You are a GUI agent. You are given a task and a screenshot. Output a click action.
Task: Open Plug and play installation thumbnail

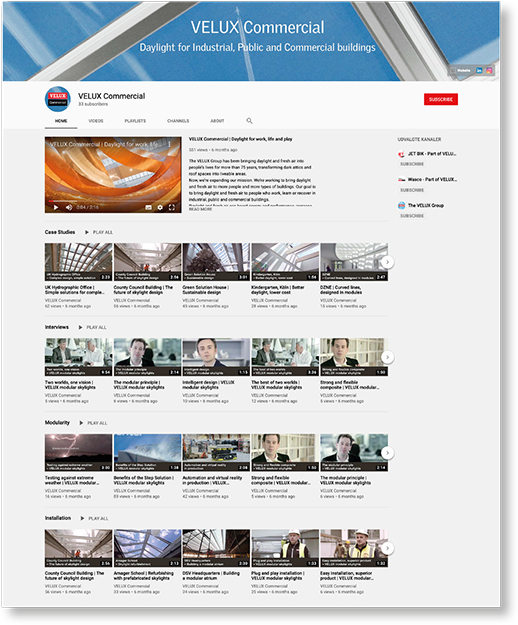tap(285, 548)
